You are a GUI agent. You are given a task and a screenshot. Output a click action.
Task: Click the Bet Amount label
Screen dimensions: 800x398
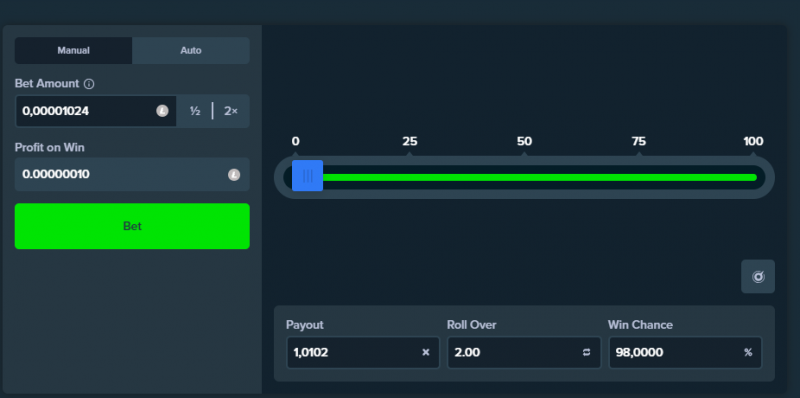(47, 84)
